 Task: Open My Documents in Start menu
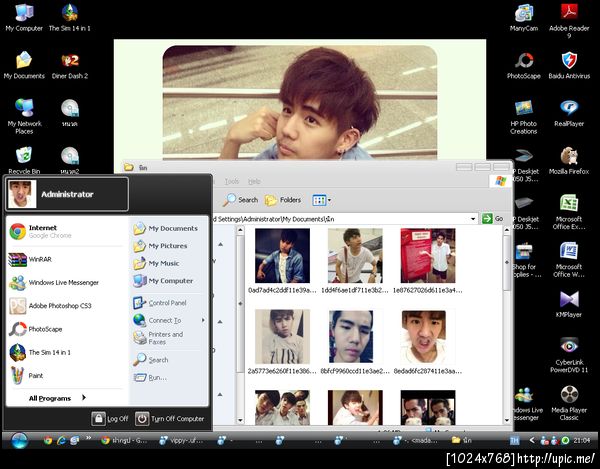[x=168, y=228]
